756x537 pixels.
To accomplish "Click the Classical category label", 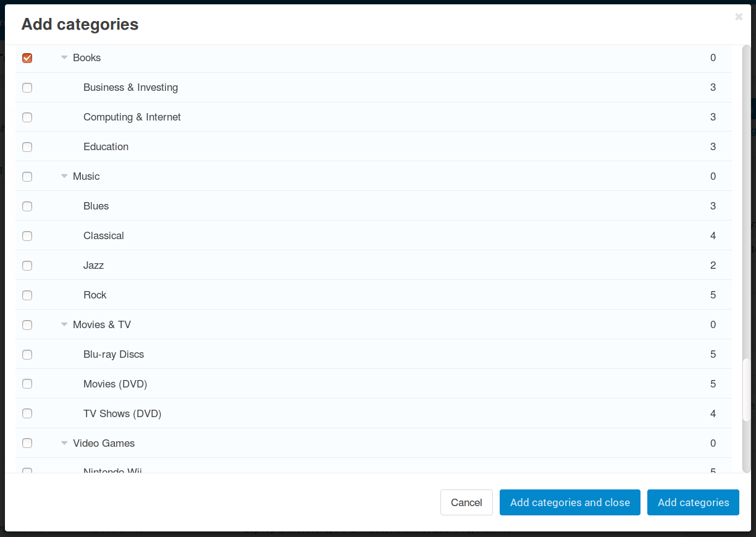I will tap(104, 235).
